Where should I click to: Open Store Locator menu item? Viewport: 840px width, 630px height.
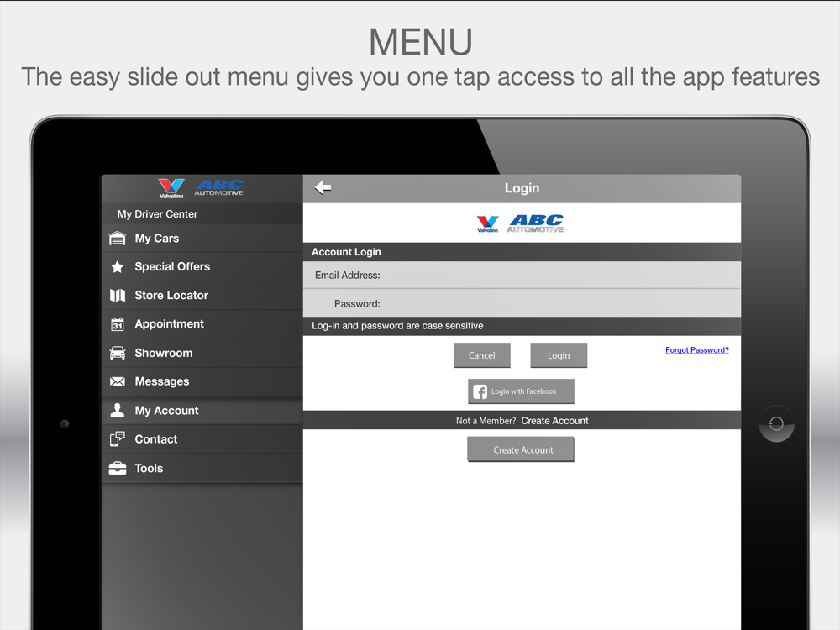202,295
